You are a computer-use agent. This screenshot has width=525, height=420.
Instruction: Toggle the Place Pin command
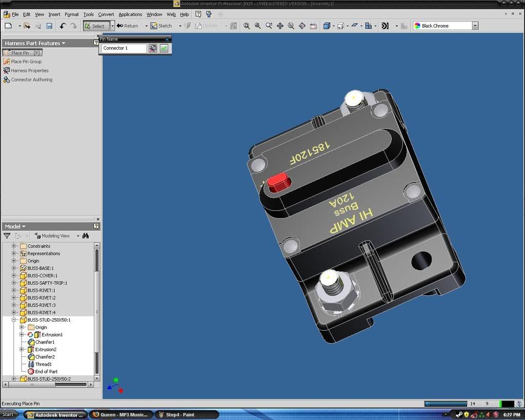tap(22, 53)
